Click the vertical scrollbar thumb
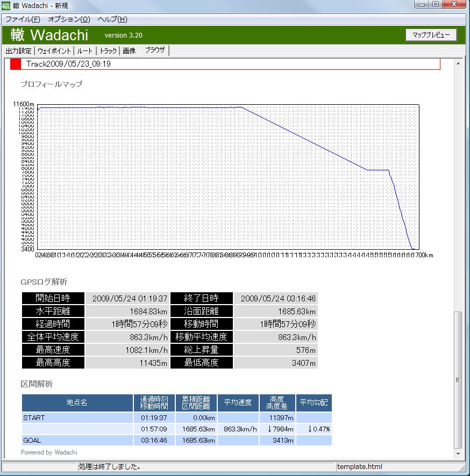The height and width of the screenshot is (476, 470). [458, 379]
